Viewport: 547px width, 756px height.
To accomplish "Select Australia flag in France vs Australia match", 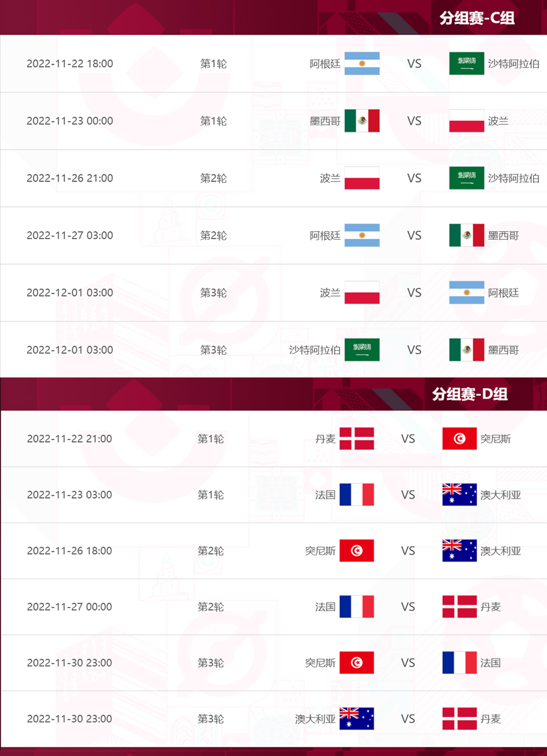I will pos(459,495).
